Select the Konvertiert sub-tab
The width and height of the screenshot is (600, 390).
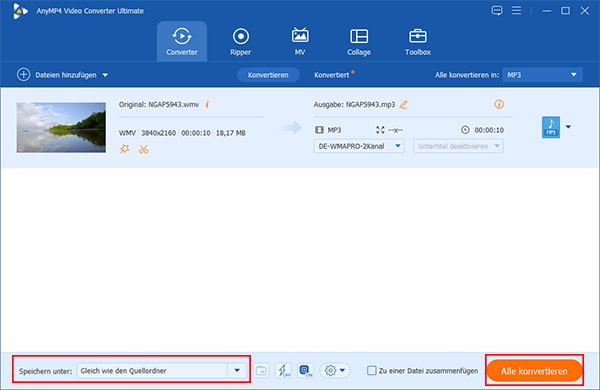coord(332,75)
